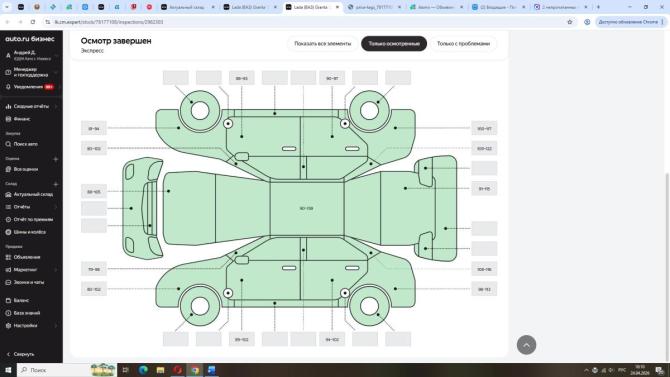Click the Chrome update available button
The image size is (670, 377).
click(x=631, y=22)
